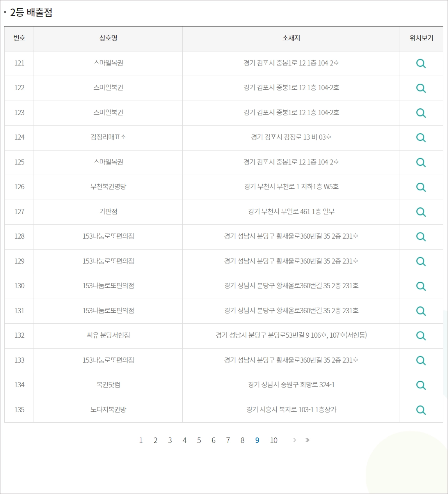Open location view for 복권닷컴
This screenshot has height=494, width=448.
[421, 385]
